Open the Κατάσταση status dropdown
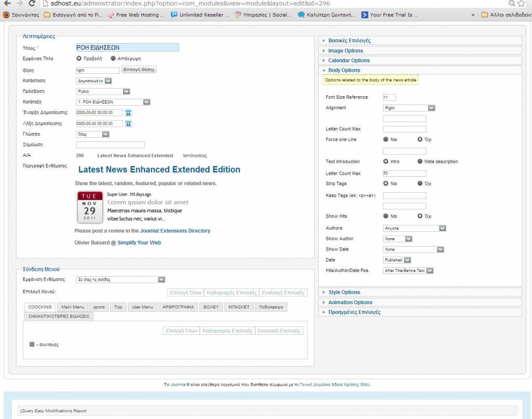 tap(94, 81)
